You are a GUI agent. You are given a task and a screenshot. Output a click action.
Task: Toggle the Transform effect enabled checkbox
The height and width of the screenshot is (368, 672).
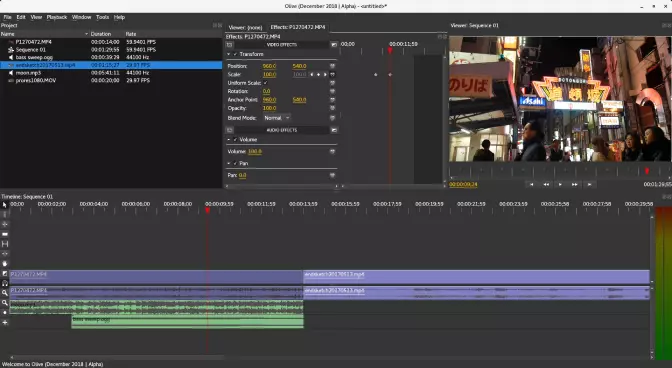point(235,54)
